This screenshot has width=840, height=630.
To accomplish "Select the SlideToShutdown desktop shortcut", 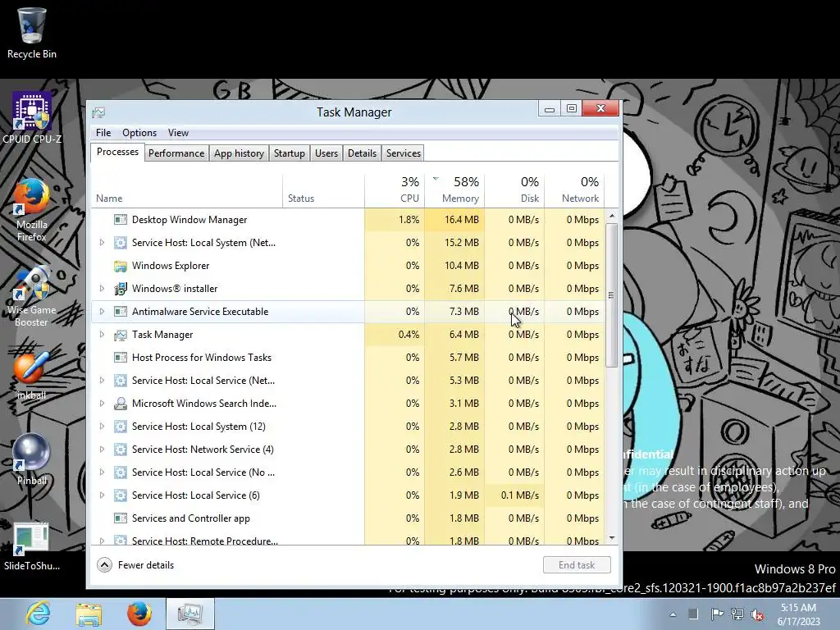I will pyautogui.click(x=32, y=546).
